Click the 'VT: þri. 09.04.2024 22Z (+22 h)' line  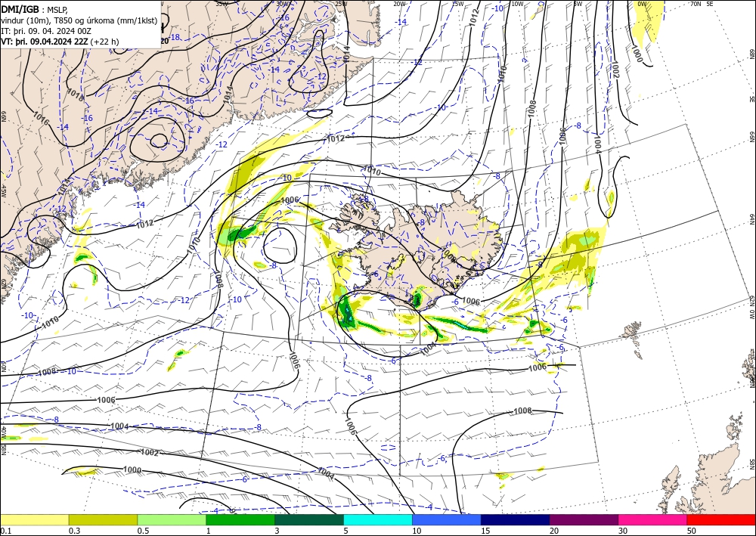coord(60,42)
